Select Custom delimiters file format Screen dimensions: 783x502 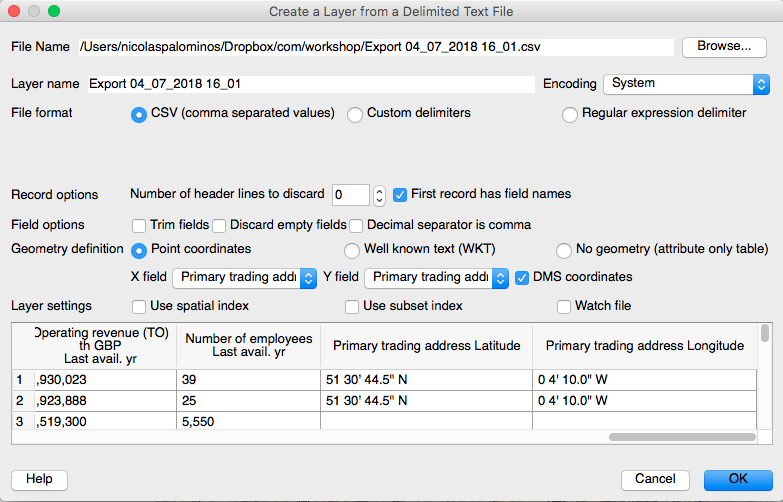pos(355,114)
